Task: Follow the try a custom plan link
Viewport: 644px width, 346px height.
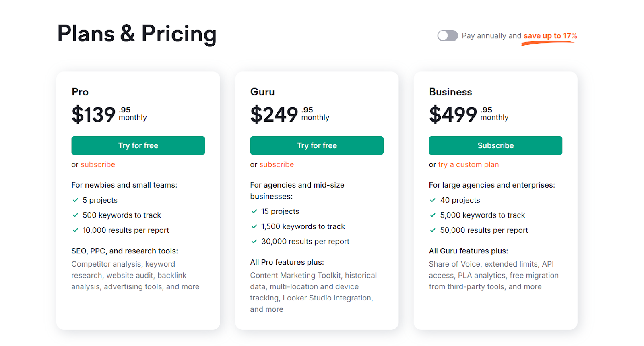Action: 469,164
